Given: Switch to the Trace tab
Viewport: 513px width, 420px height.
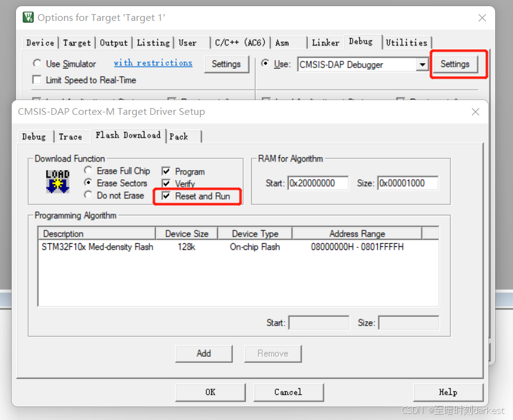Looking at the screenshot, I should click(x=71, y=136).
